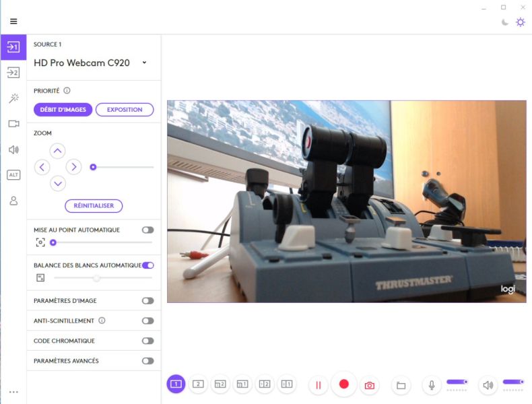Enable Code chromatique

(148, 341)
